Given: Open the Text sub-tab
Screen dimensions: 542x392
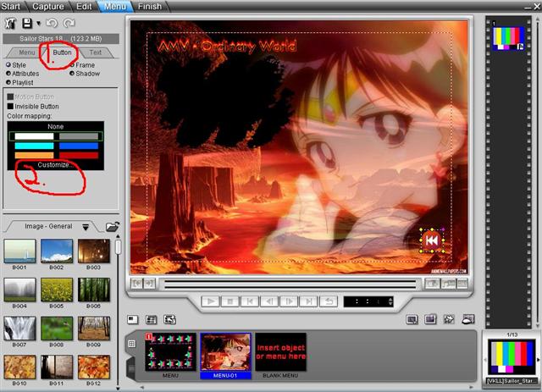Looking at the screenshot, I should click(96, 52).
